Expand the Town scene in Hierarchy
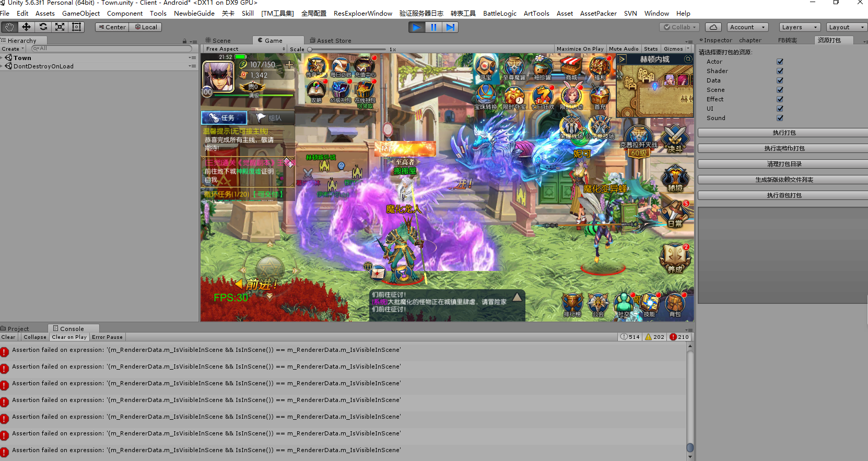The width and height of the screenshot is (868, 461). click(3, 58)
